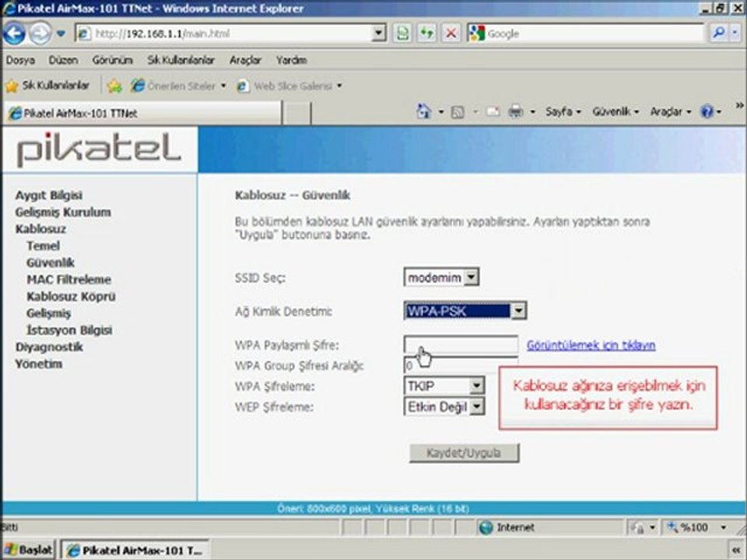Click the pikatel logo
This screenshot has height=560, width=747.
[x=99, y=149]
